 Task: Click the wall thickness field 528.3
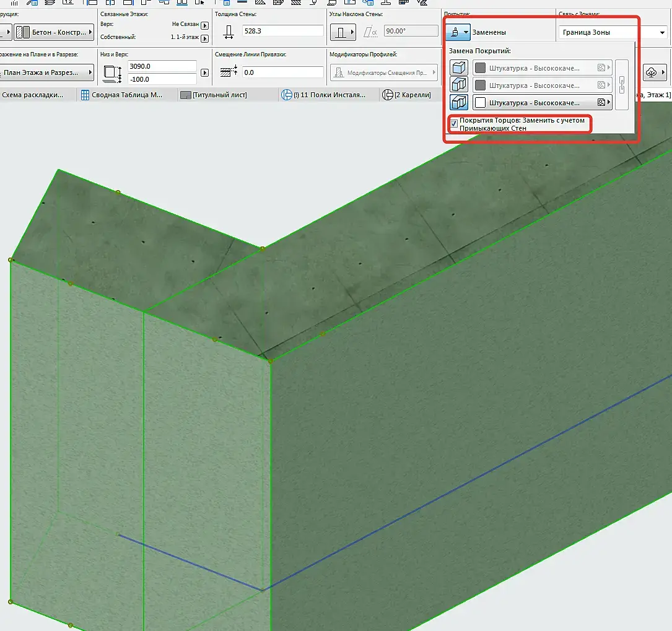click(x=283, y=31)
